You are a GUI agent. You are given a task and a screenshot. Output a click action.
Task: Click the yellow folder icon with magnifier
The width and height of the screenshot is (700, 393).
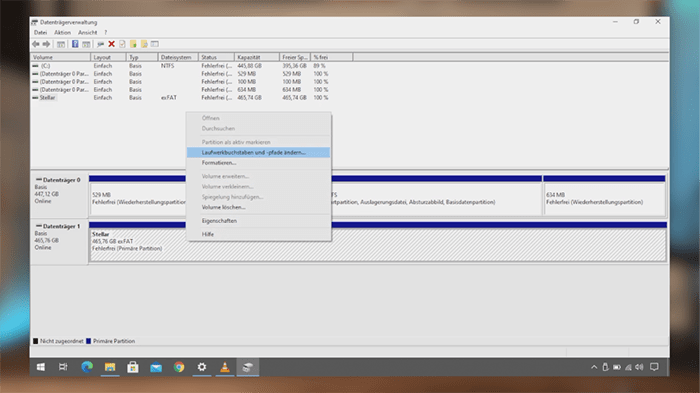point(144,44)
